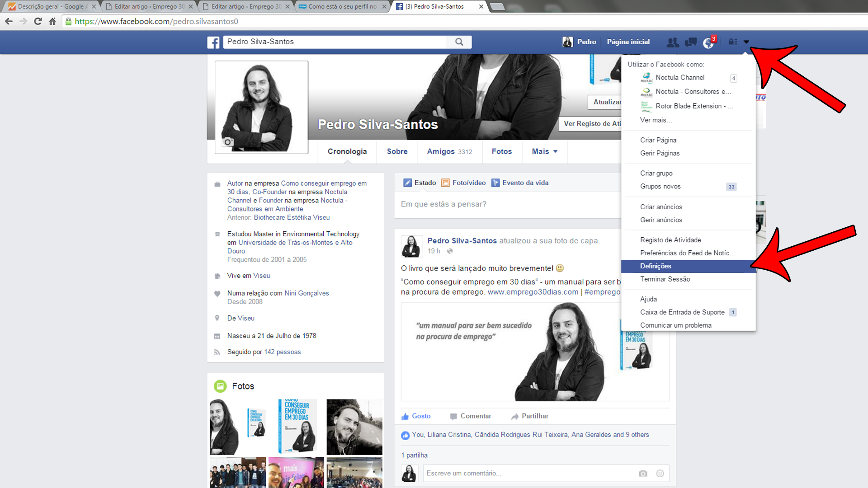
Task: Switch to the Sobre tab
Action: click(396, 151)
